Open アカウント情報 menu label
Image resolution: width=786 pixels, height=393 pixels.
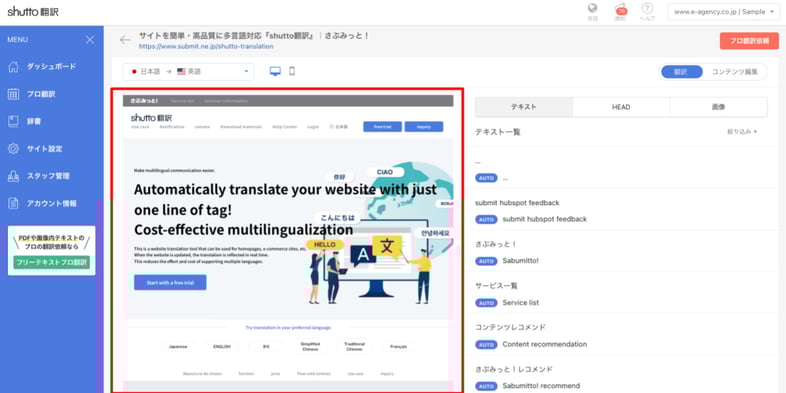coord(52,204)
